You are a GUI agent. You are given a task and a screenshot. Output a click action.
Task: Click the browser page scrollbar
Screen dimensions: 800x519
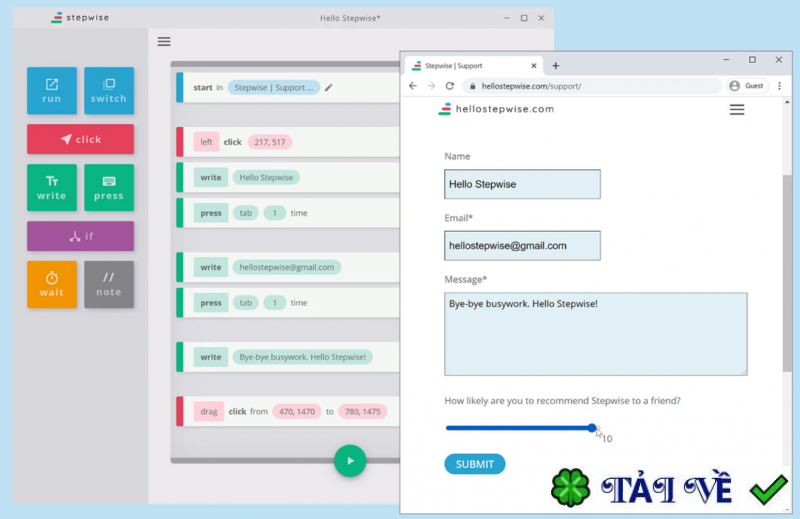point(787,273)
